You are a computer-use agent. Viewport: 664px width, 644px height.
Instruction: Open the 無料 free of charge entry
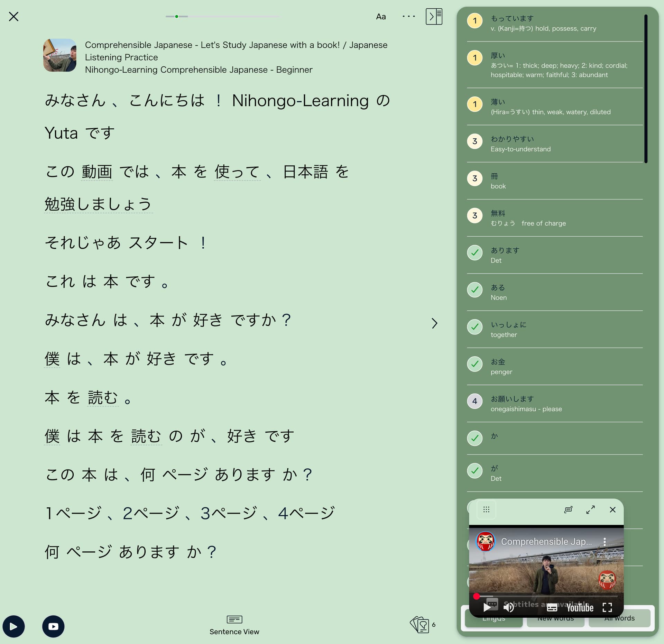(555, 218)
